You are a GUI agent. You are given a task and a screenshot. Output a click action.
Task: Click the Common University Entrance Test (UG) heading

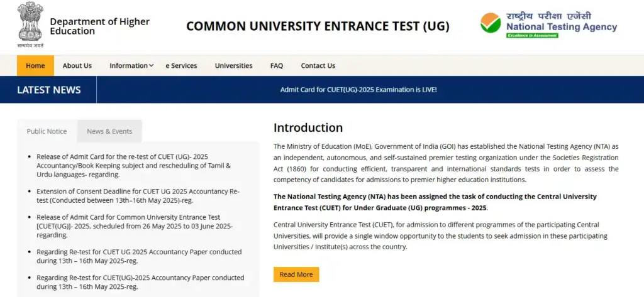click(318, 26)
